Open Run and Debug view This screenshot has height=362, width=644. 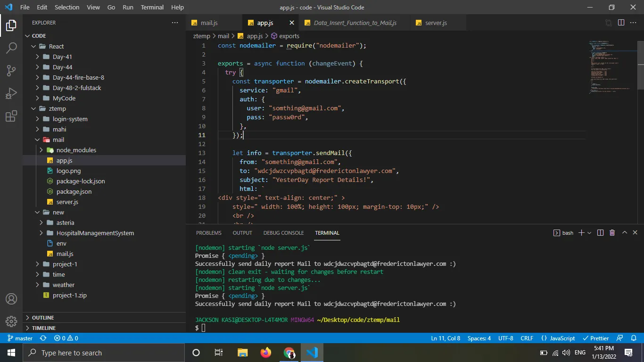11,93
